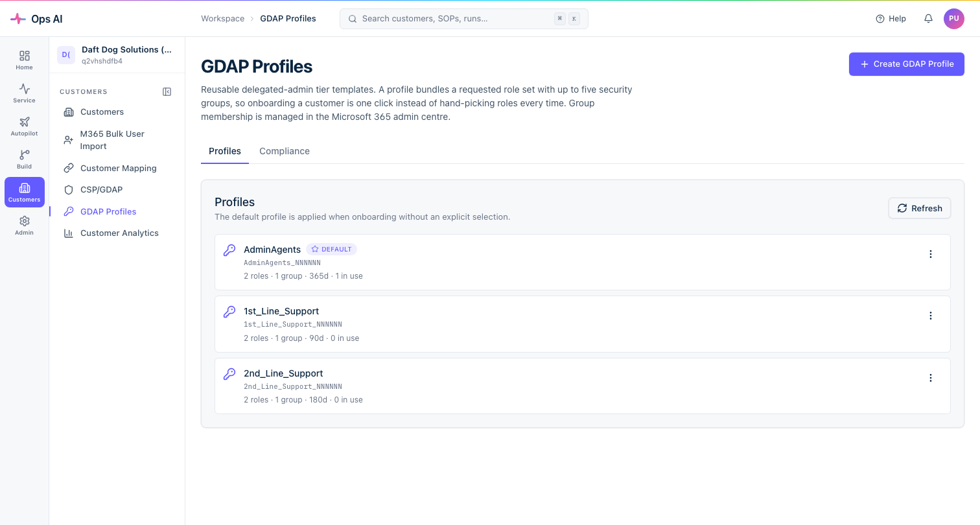Image resolution: width=980 pixels, height=525 pixels.
Task: Open the Service section icon
Action: point(25,93)
